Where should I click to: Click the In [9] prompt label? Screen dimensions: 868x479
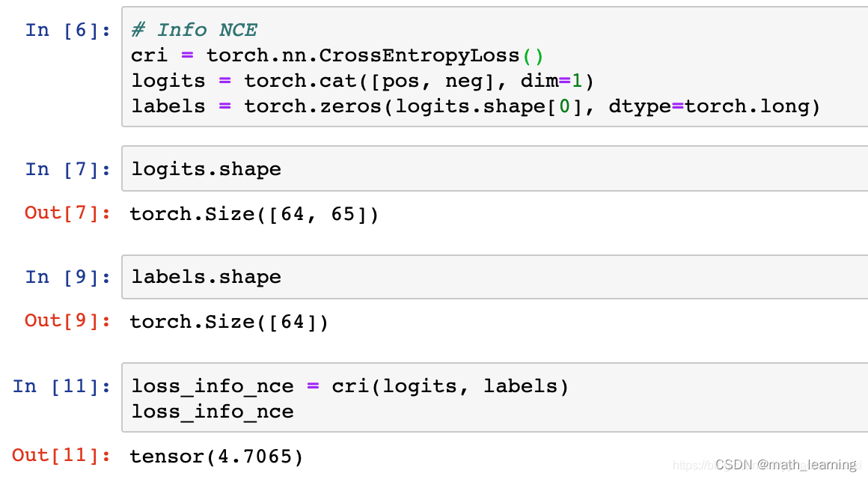pyautogui.click(x=68, y=276)
